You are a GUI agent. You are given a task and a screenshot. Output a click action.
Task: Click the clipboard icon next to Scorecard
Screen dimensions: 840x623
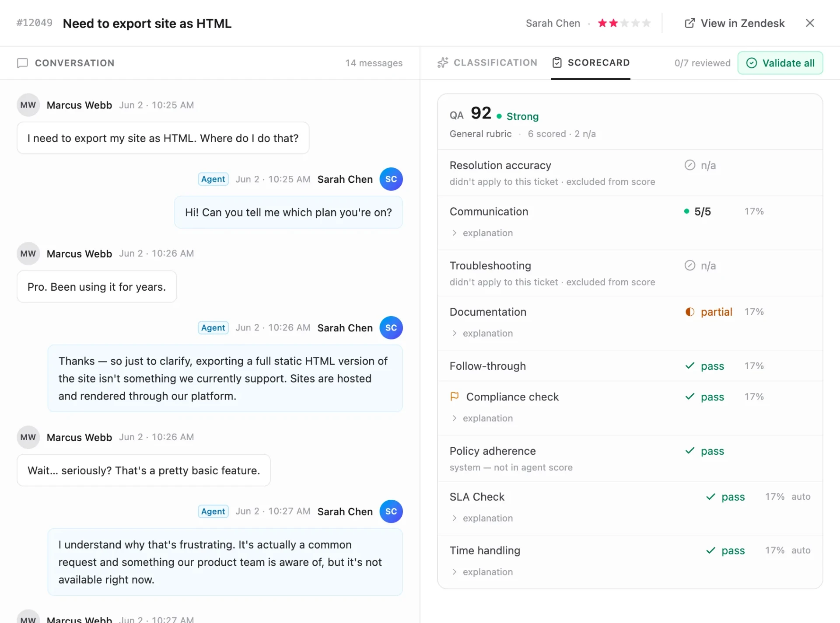pyautogui.click(x=557, y=63)
